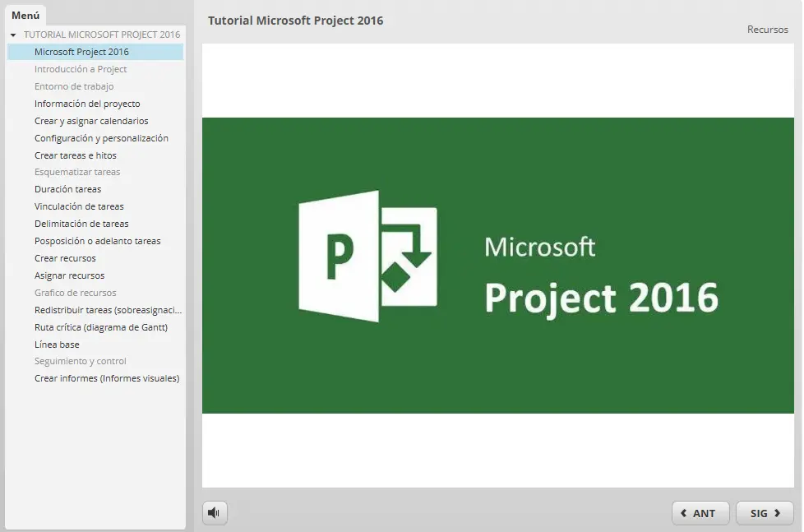Viewport: 804px width, 532px height.
Task: Collapse the TUTORIAL MICROSOFT PROJECT 2016 tree
Action: 13,35
